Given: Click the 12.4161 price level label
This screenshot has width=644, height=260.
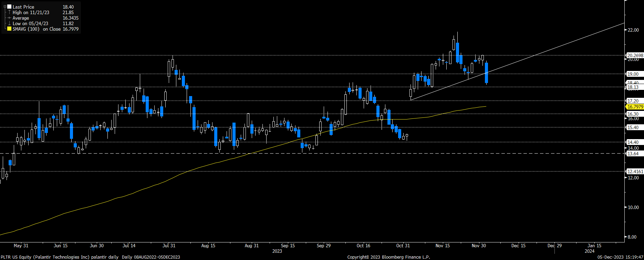Looking at the screenshot, I should [x=635, y=171].
